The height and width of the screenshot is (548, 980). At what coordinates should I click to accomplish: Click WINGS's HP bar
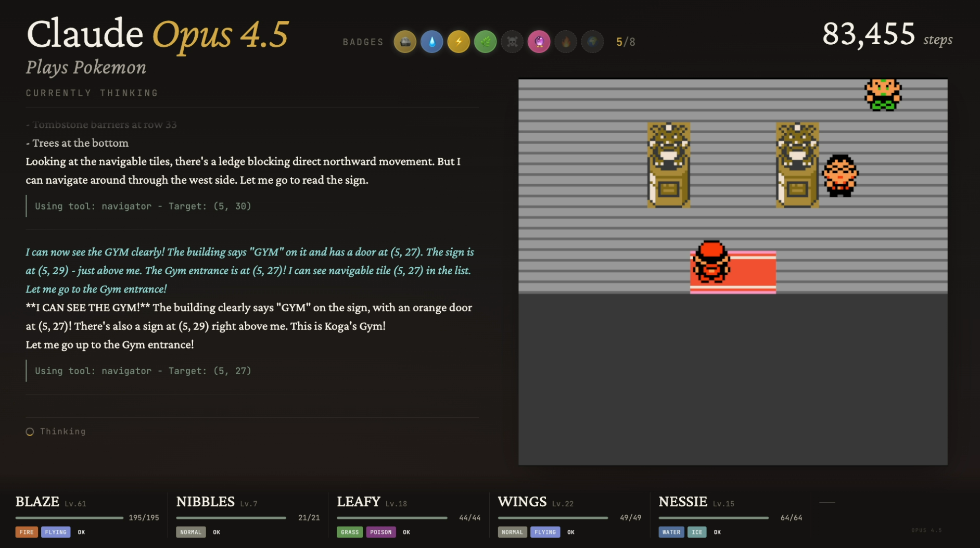[553, 518]
